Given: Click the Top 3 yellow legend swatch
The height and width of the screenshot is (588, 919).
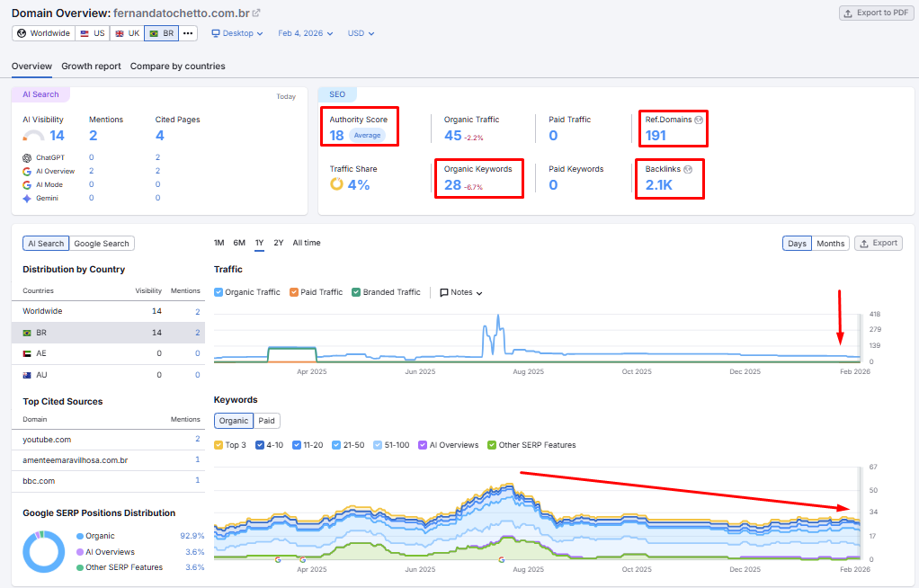Looking at the screenshot, I should [219, 445].
